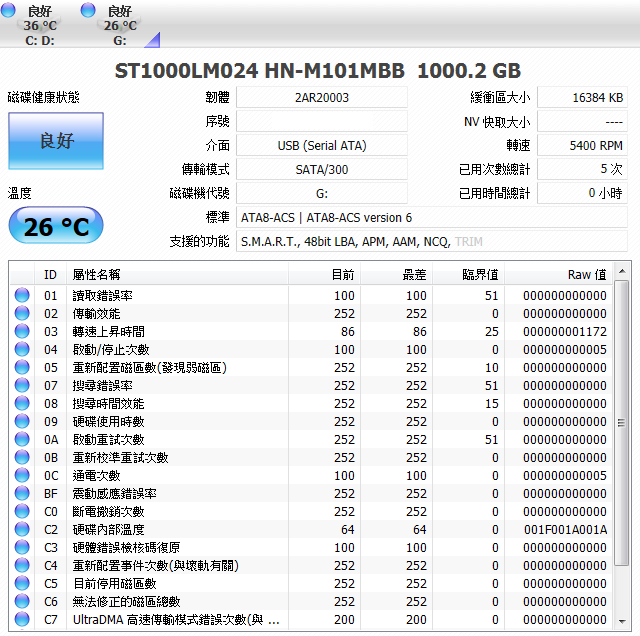Click raw value 000000001172
The width and height of the screenshot is (640, 636).
564,331
